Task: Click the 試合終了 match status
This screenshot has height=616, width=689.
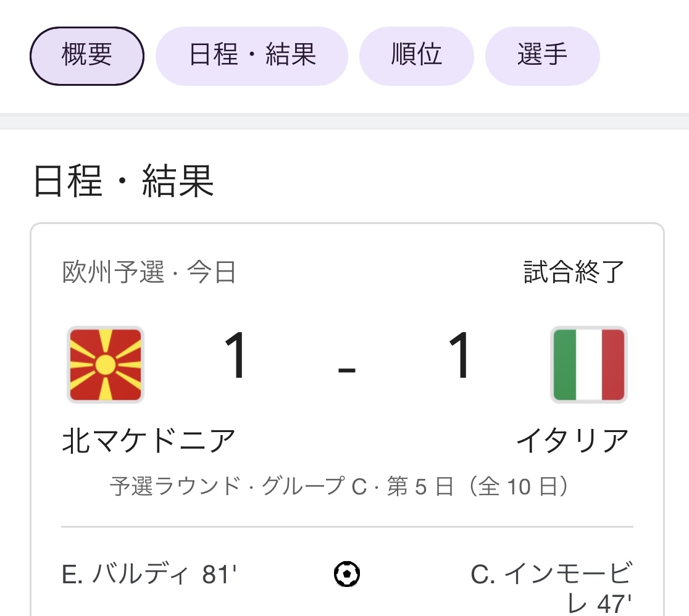Action: [574, 272]
